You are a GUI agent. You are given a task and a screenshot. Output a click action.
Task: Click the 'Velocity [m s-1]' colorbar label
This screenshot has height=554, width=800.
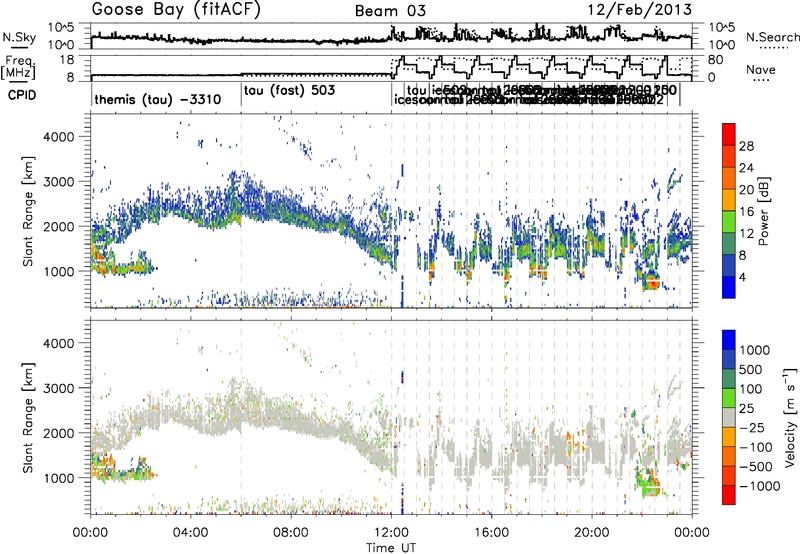[x=790, y=417]
